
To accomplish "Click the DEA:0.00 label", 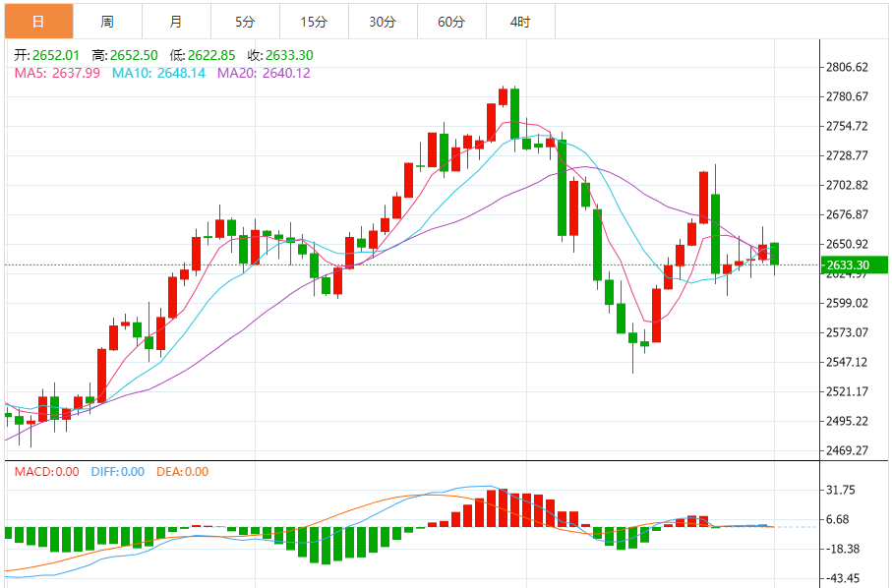I will pos(183,471).
